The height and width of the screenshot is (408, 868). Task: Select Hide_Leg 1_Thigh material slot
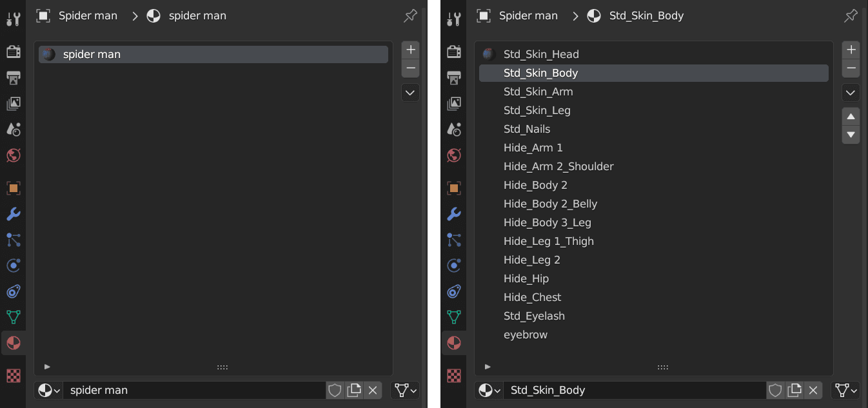tap(654, 241)
